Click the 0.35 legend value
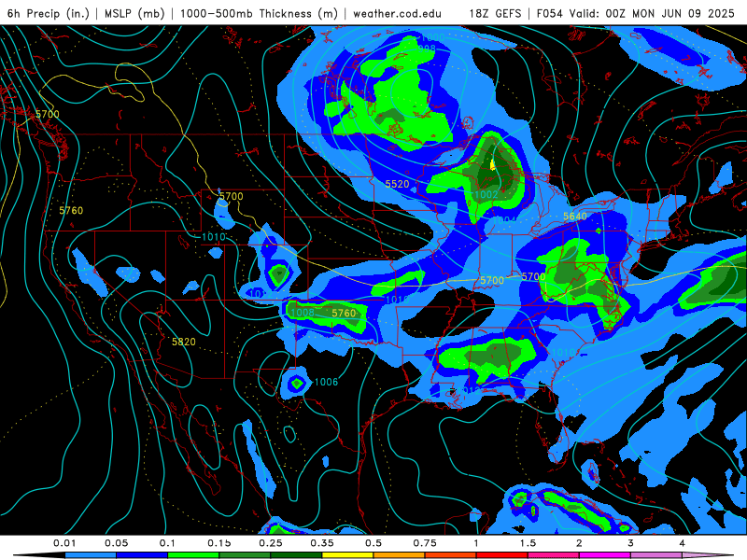 [322, 543]
